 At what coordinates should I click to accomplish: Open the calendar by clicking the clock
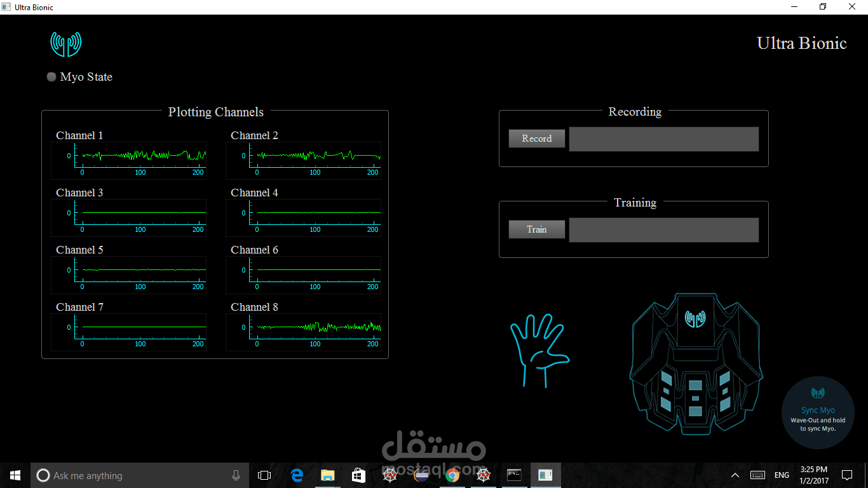click(813, 475)
